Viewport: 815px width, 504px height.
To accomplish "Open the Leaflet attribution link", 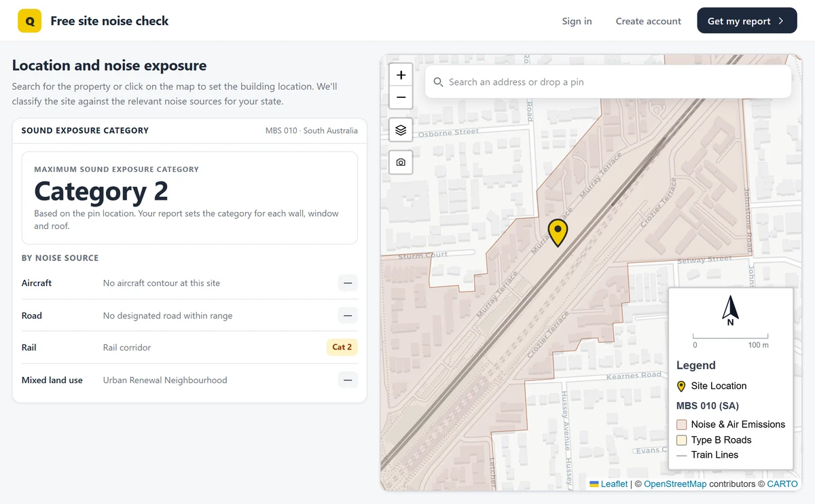I will point(609,484).
